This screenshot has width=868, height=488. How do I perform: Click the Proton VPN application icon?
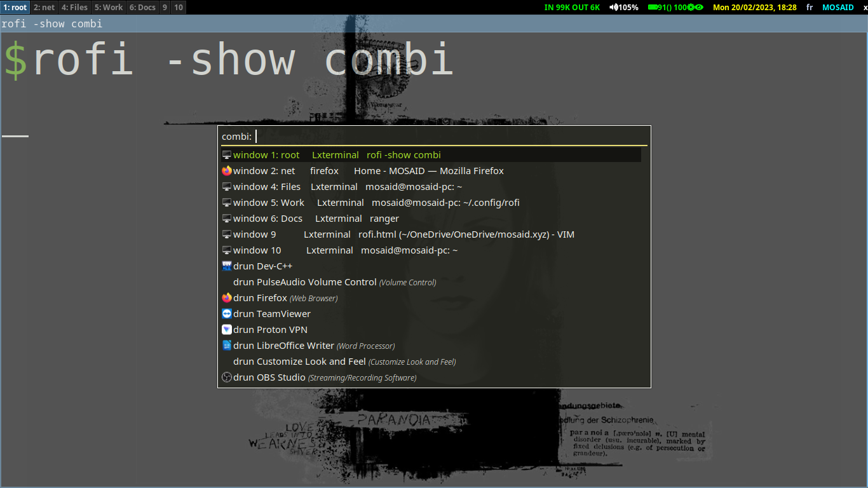click(x=227, y=330)
